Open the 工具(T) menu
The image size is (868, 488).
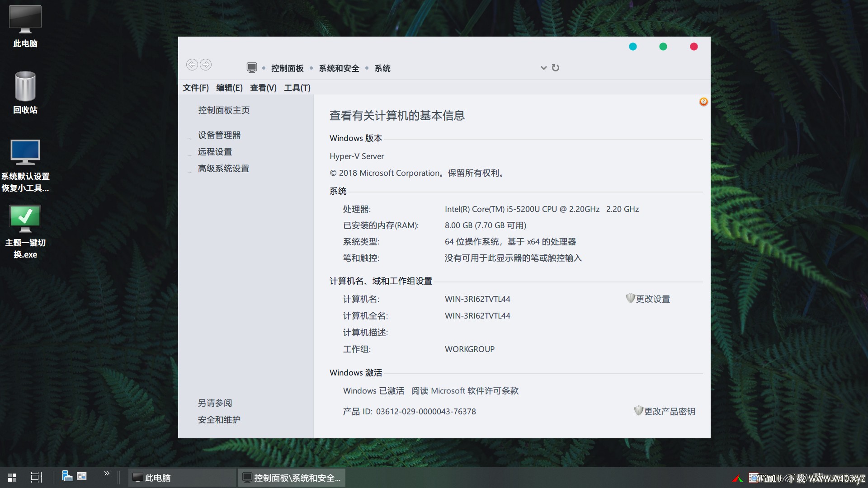[297, 88]
